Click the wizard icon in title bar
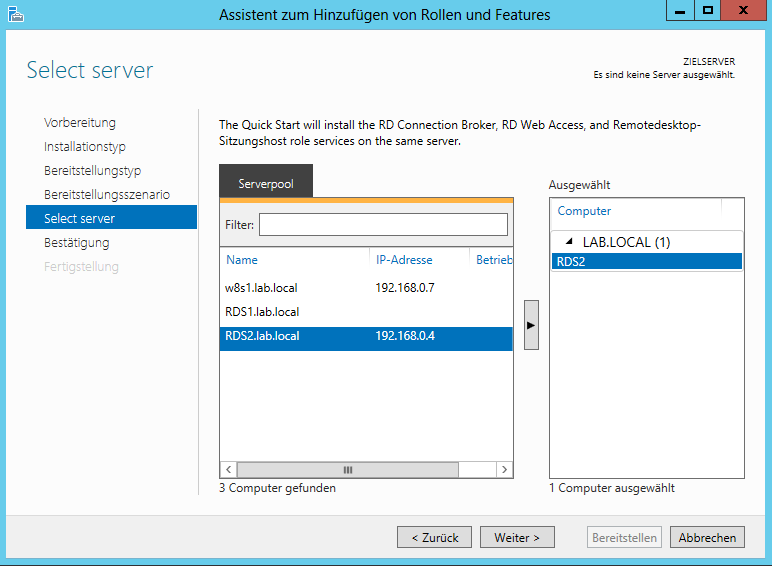The height and width of the screenshot is (566, 772). click(14, 14)
